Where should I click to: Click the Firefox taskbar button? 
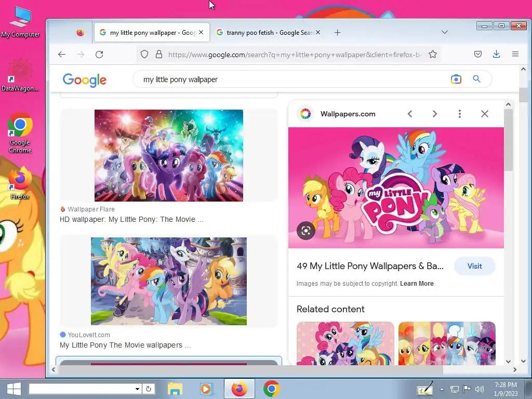pyautogui.click(x=239, y=389)
